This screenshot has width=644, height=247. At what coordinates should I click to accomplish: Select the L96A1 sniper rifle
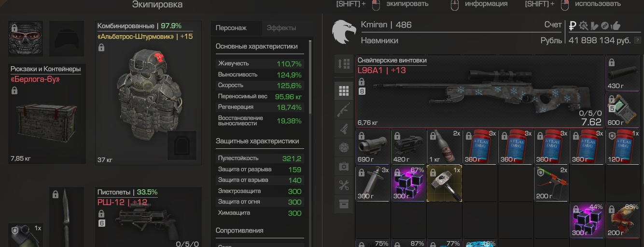[x=480, y=92]
